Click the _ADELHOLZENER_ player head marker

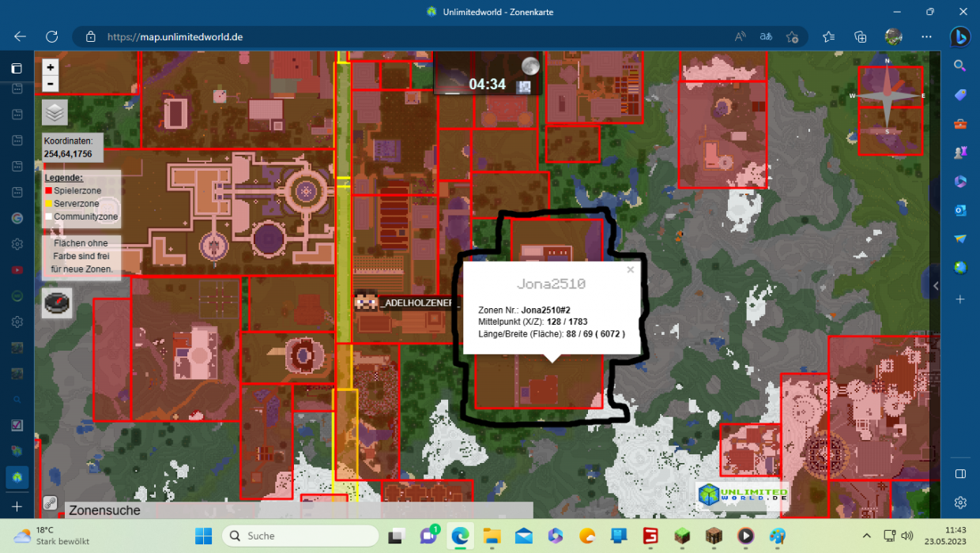point(365,301)
